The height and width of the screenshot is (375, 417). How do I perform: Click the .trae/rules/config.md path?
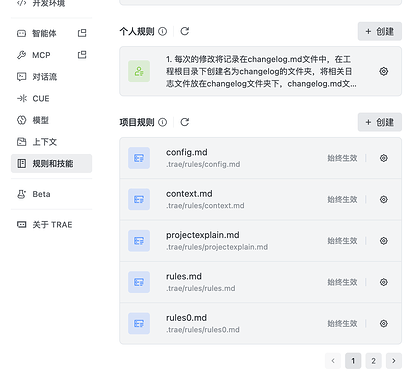click(203, 164)
